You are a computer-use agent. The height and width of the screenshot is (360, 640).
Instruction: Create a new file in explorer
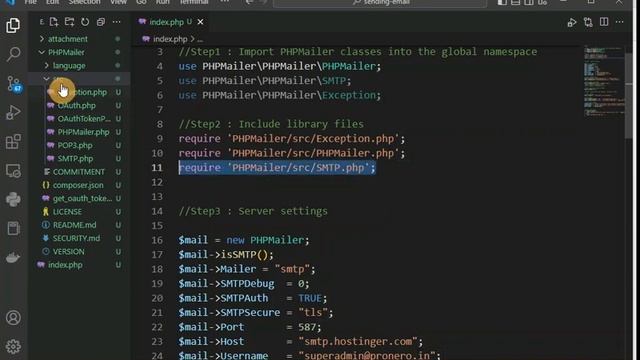click(x=53, y=22)
